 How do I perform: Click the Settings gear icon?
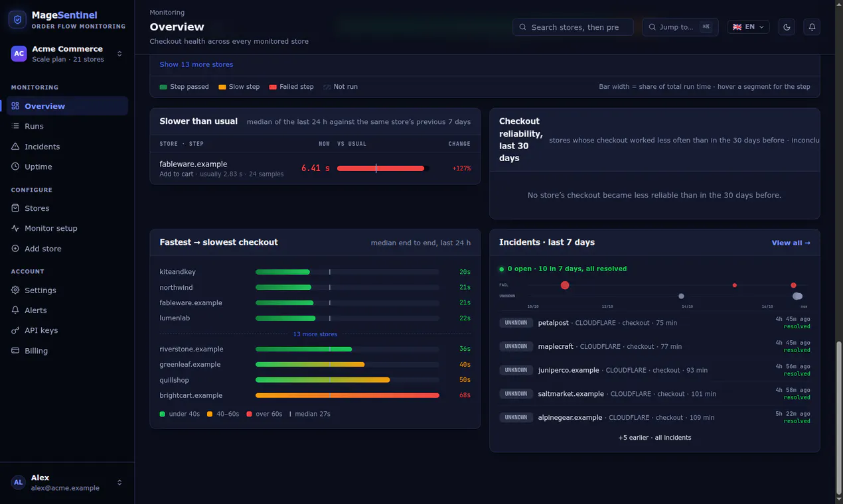pos(15,290)
